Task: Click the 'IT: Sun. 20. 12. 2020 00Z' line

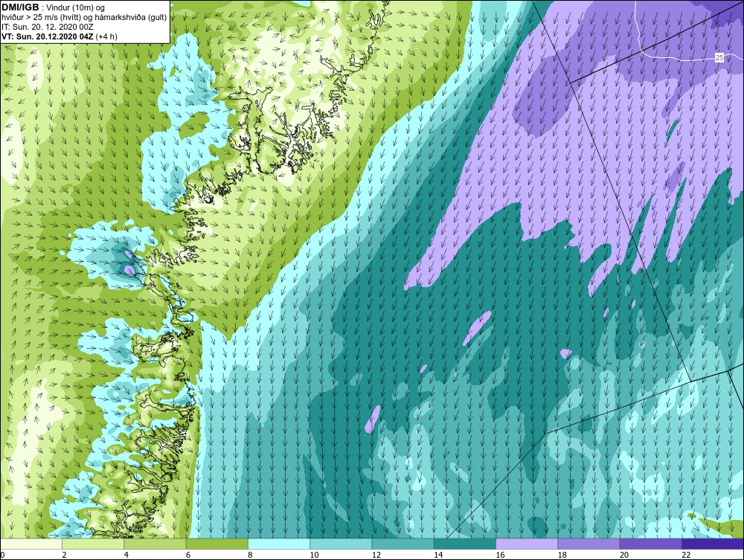Action: [48, 27]
